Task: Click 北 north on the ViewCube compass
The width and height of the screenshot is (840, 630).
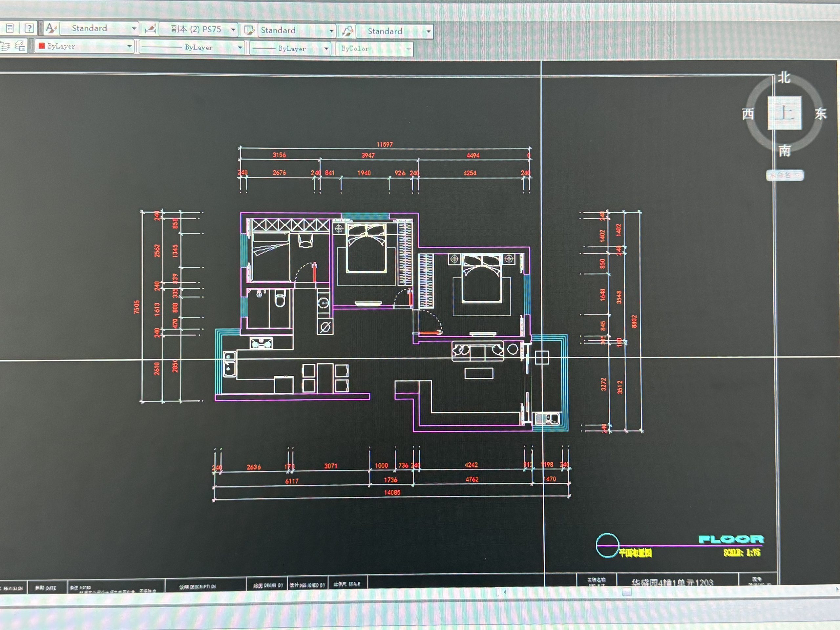Action: (784, 78)
